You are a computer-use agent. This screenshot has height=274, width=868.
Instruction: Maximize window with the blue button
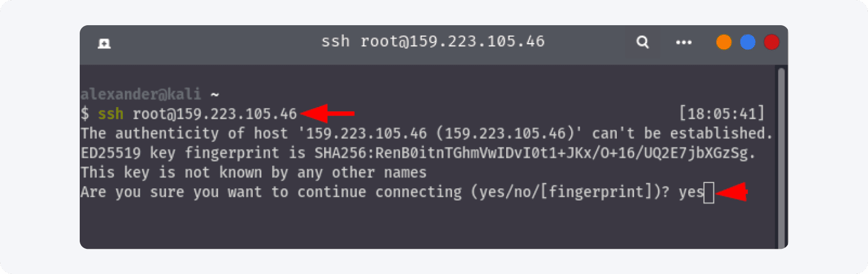pos(747,42)
